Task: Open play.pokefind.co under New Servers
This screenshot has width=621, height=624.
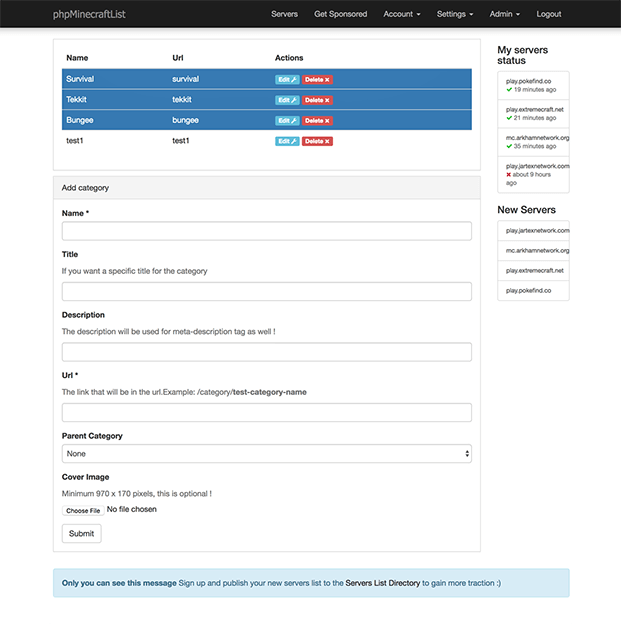Action: click(530, 292)
